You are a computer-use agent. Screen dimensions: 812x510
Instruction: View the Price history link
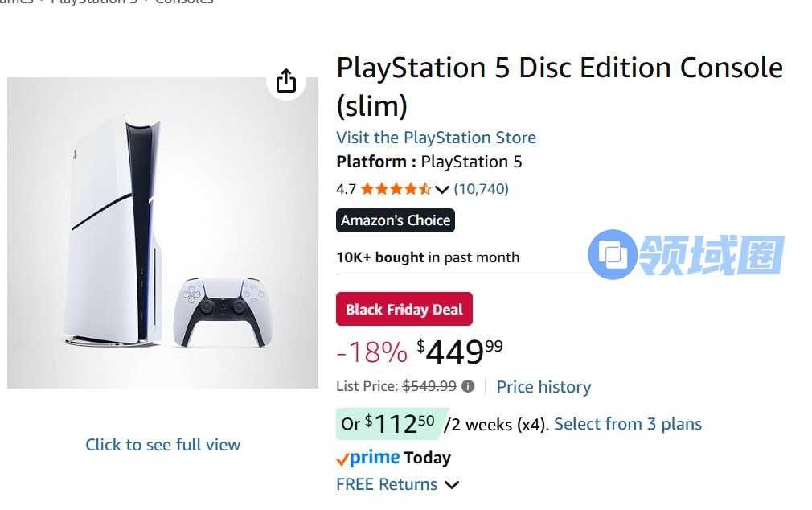[x=543, y=387]
